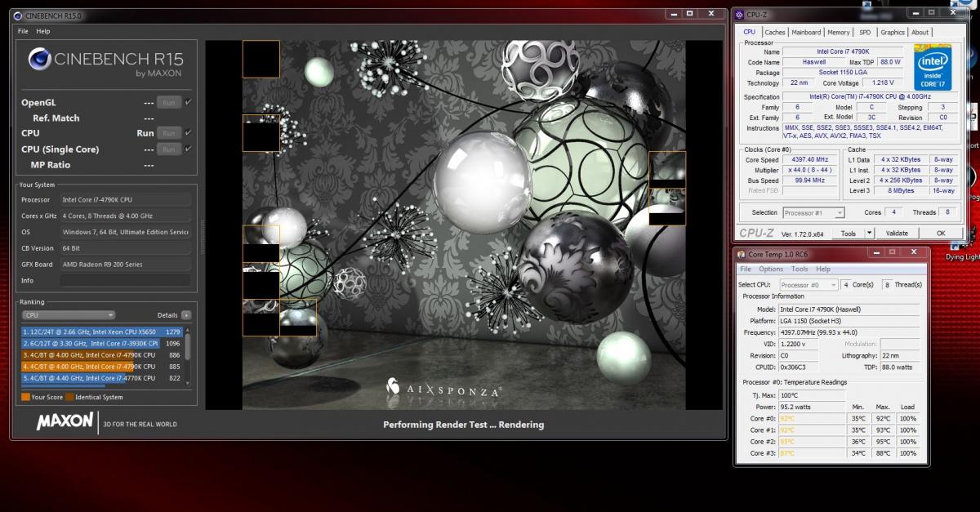Click the Tools button in CPU-Z
The height and width of the screenshot is (512, 980).
coord(849,234)
